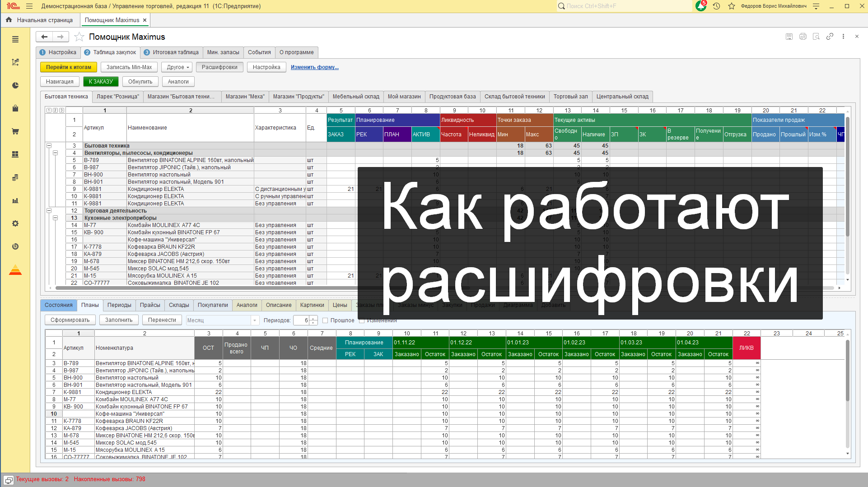
Task: Collapse the Кухонные электроприборы group
Action: click(x=56, y=218)
